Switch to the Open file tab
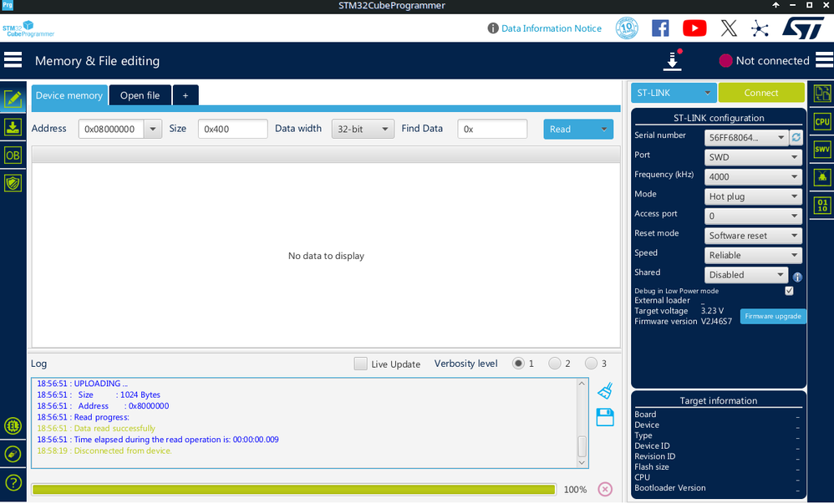 point(140,95)
